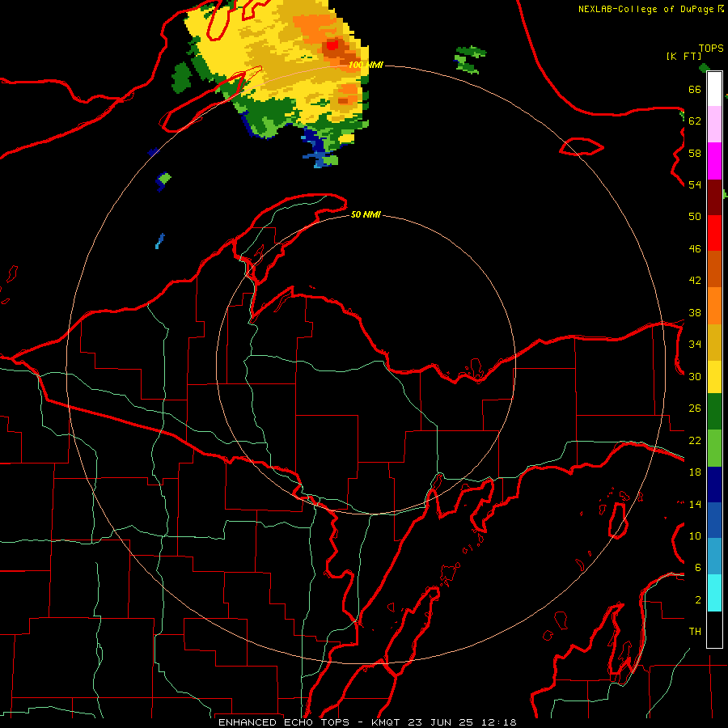This screenshot has height=728, width=728.
Task: Select the cyan 2–6 kft legend swatch
Action: [x=714, y=593]
